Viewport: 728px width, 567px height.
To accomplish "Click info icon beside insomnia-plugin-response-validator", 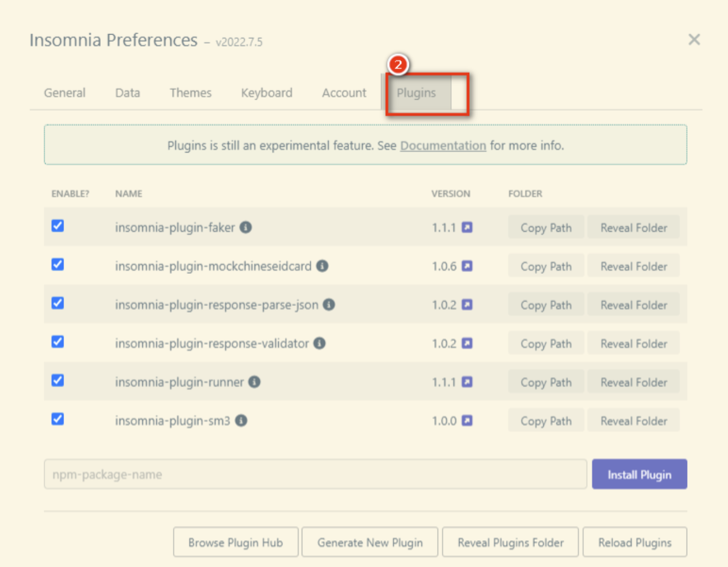I will tap(320, 343).
